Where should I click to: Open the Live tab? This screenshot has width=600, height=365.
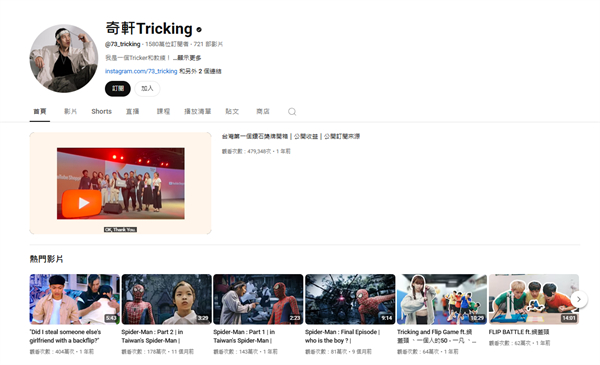coord(132,111)
